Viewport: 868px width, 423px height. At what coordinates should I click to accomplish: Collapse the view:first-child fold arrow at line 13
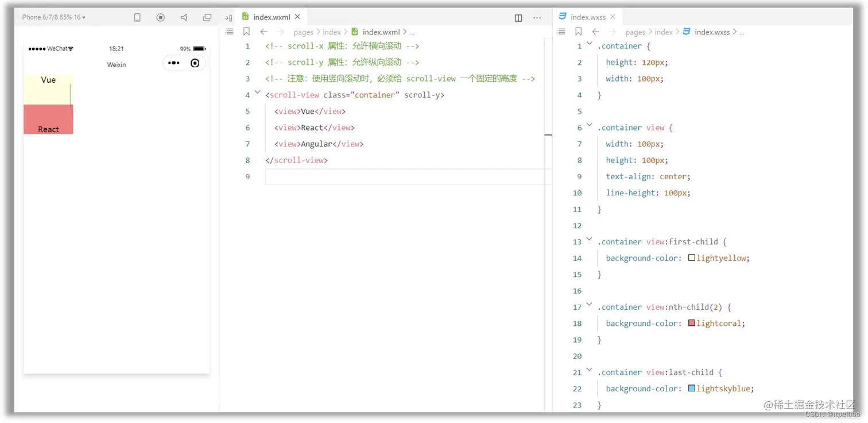click(x=589, y=240)
